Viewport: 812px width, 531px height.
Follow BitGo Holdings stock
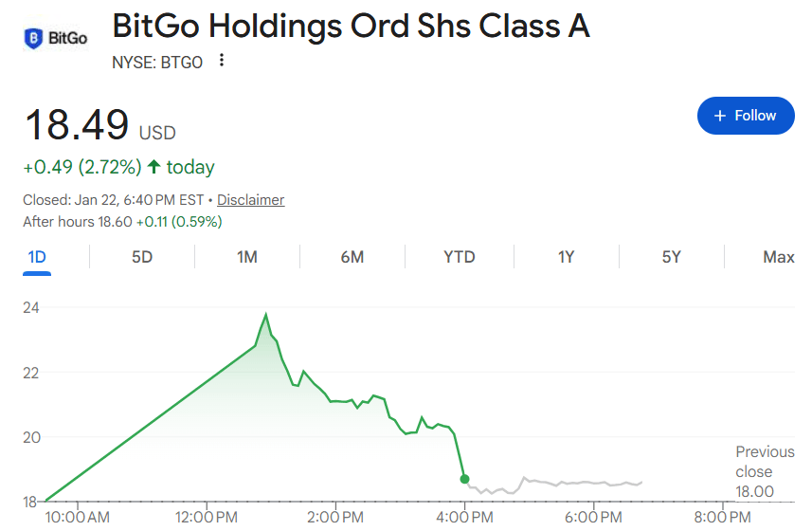tap(745, 116)
